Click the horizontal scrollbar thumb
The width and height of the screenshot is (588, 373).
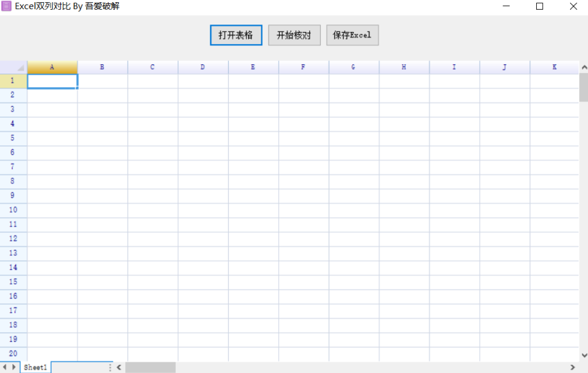coord(150,368)
